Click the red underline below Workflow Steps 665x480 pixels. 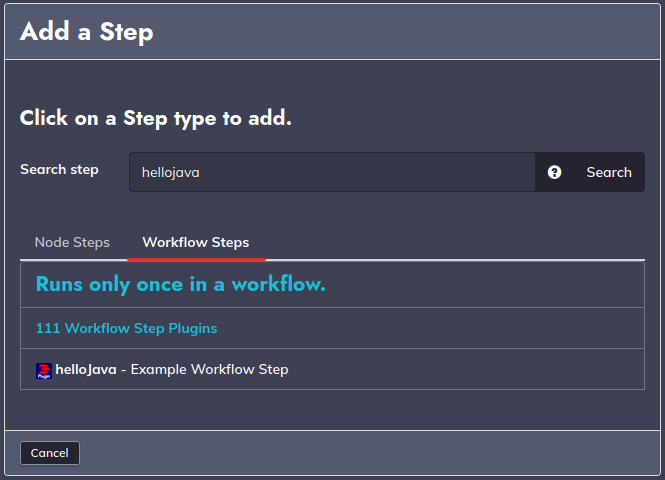click(196, 259)
